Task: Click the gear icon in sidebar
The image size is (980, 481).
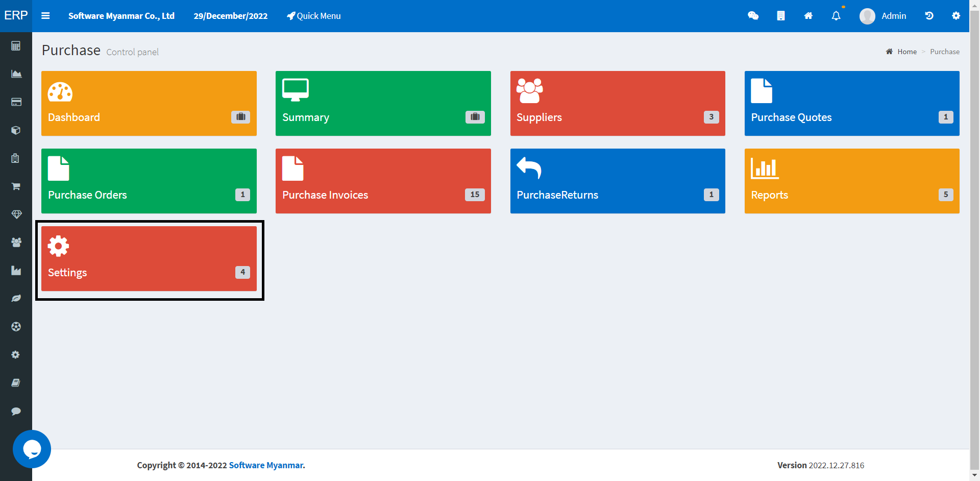Action: point(16,354)
